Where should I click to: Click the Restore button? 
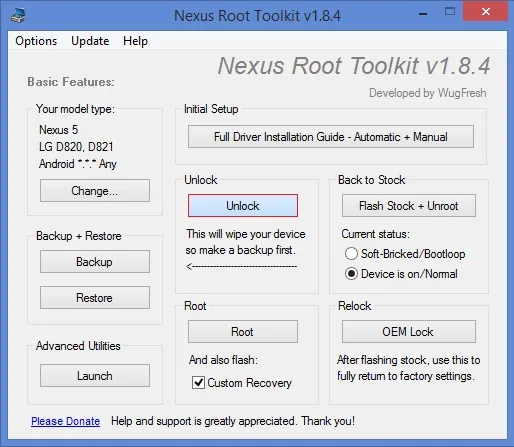tap(95, 298)
